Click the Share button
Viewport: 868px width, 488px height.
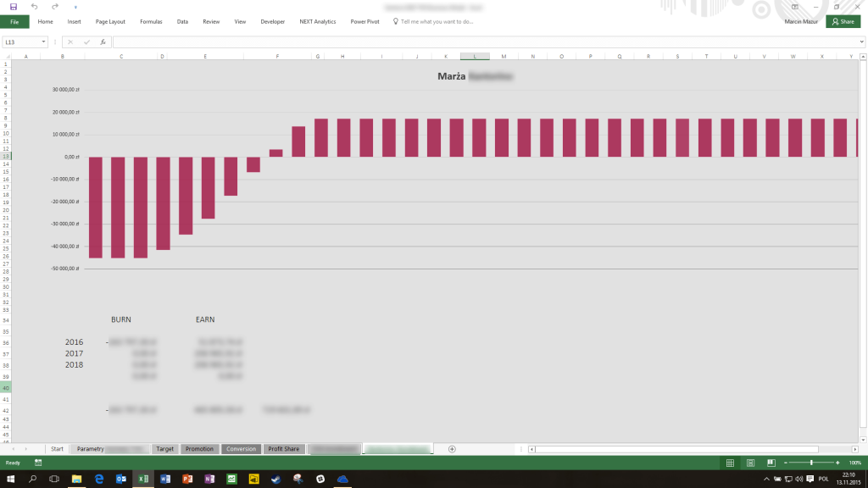[843, 21]
